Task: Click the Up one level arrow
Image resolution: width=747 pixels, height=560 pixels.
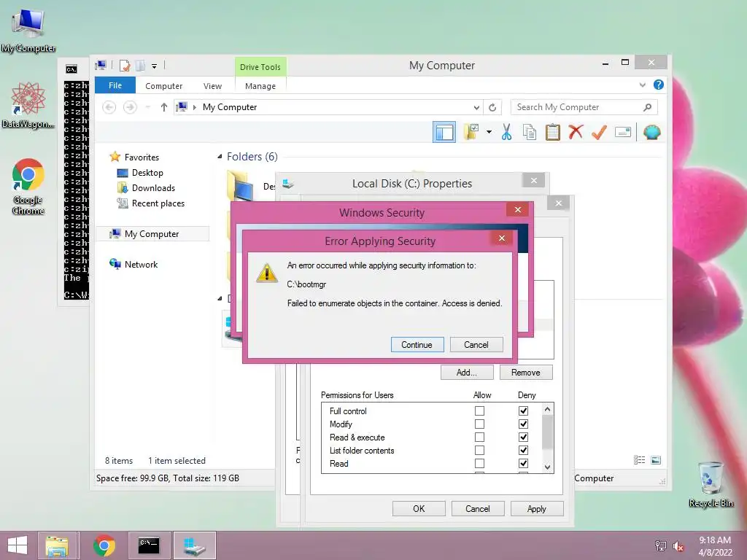Action: [164, 107]
